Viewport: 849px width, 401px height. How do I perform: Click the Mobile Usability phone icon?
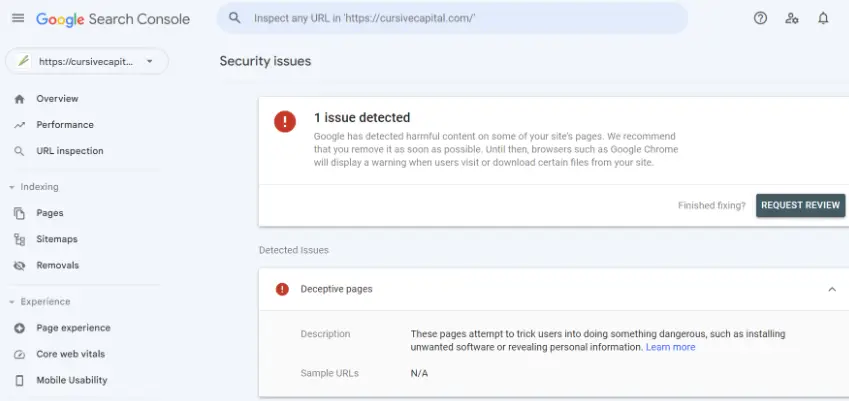point(19,380)
